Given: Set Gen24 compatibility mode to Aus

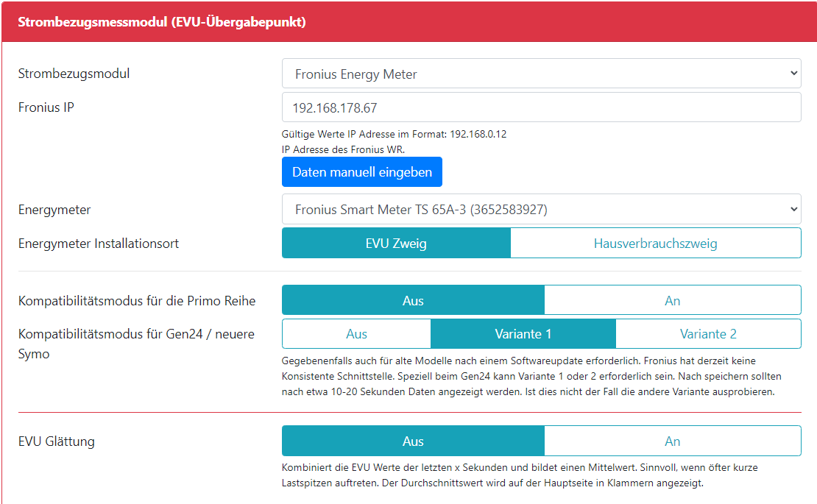Looking at the screenshot, I should click(356, 334).
